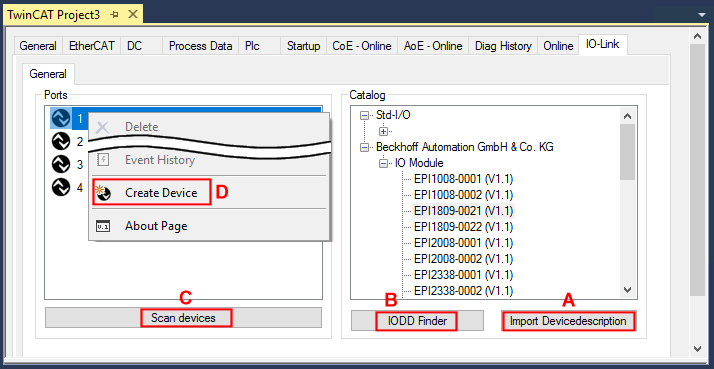The width and height of the screenshot is (714, 369).
Task: Open the Plc tab
Action: 259,46
